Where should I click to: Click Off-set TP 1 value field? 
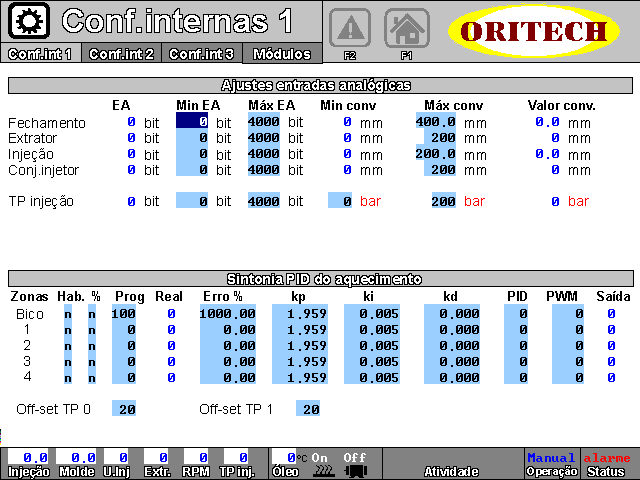point(308,409)
